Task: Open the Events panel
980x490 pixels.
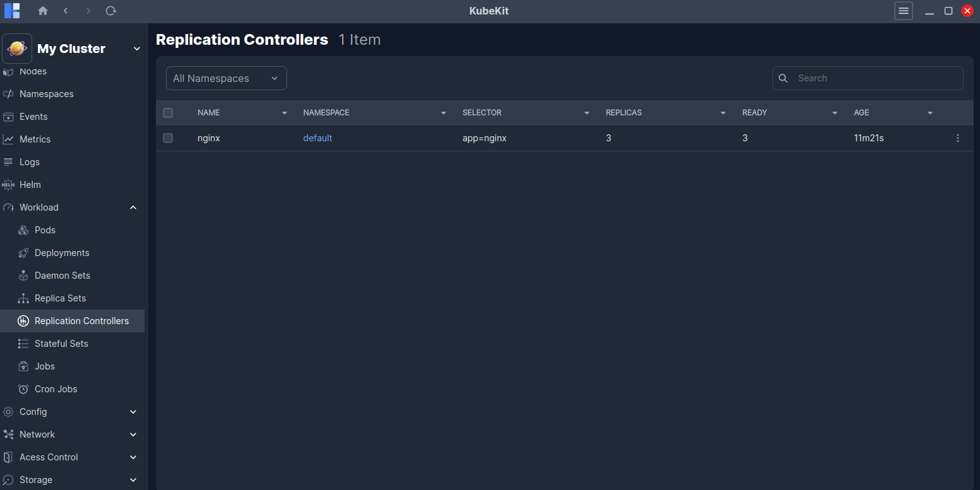Action: 35,116
